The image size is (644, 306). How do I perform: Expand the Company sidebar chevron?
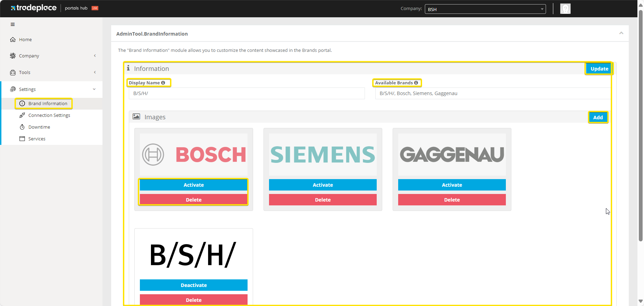[95, 56]
